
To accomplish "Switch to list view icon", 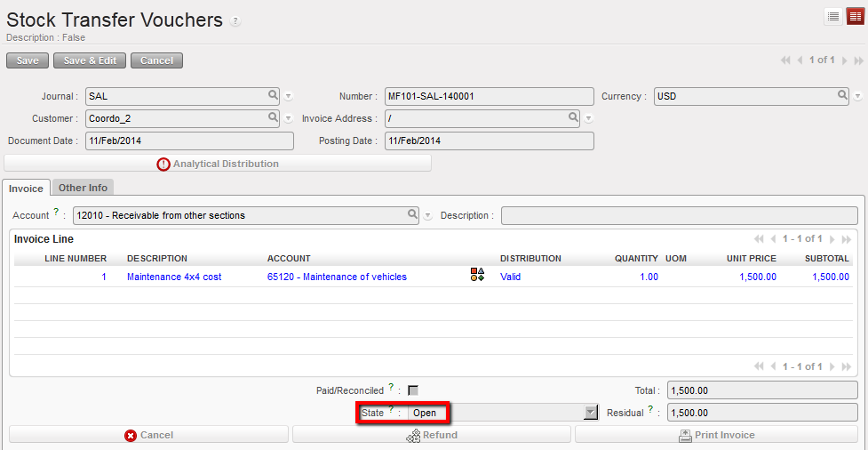I will coord(833,16).
